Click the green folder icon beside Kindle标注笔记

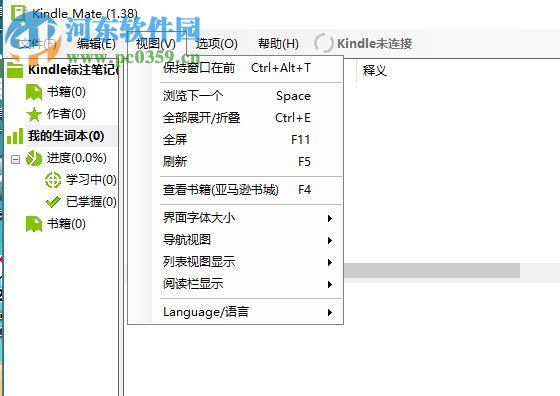[15, 69]
